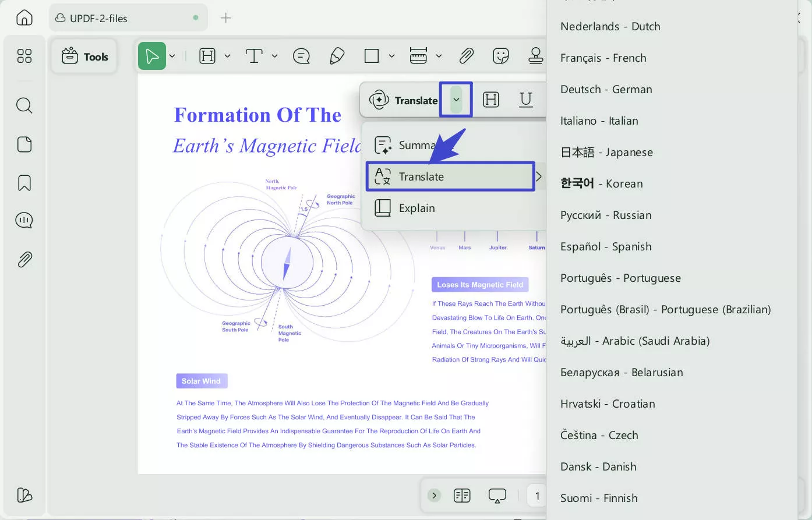The image size is (812, 520).
Task: Expand the rectangle shape dropdown arrow
Action: pyautogui.click(x=391, y=56)
